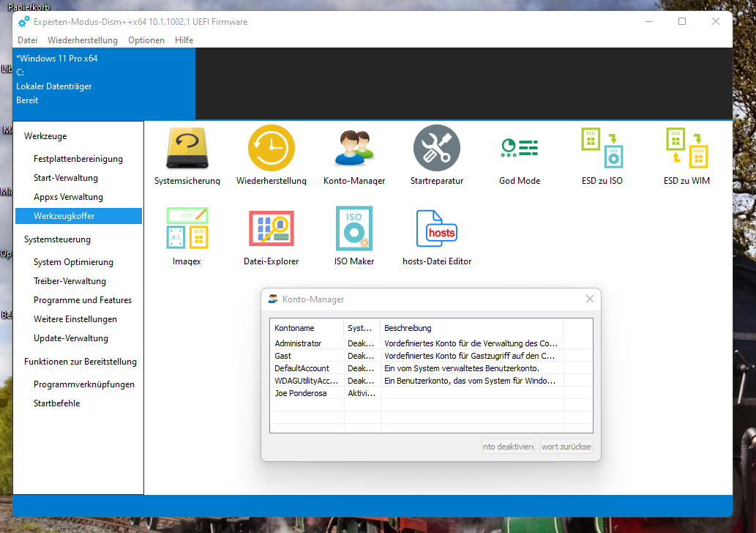
Task: Click the Papierkorb desktop icon label
Action: 29,7
